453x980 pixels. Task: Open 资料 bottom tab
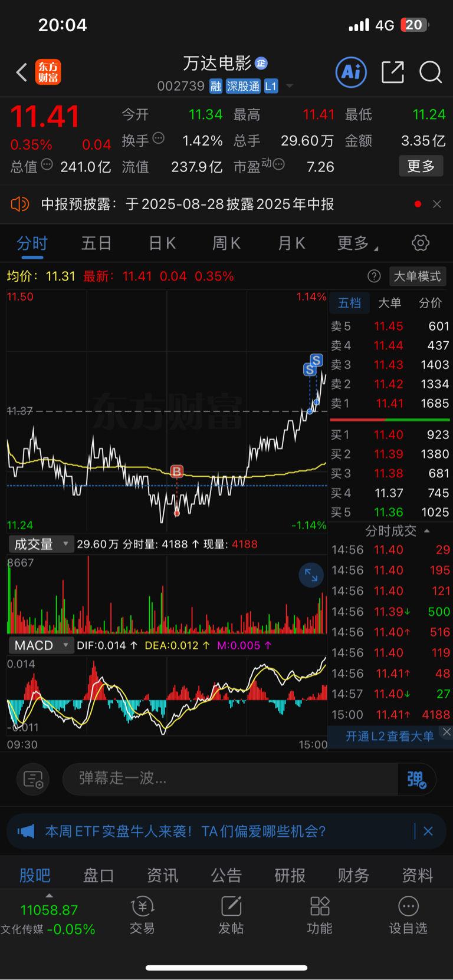coord(418,875)
